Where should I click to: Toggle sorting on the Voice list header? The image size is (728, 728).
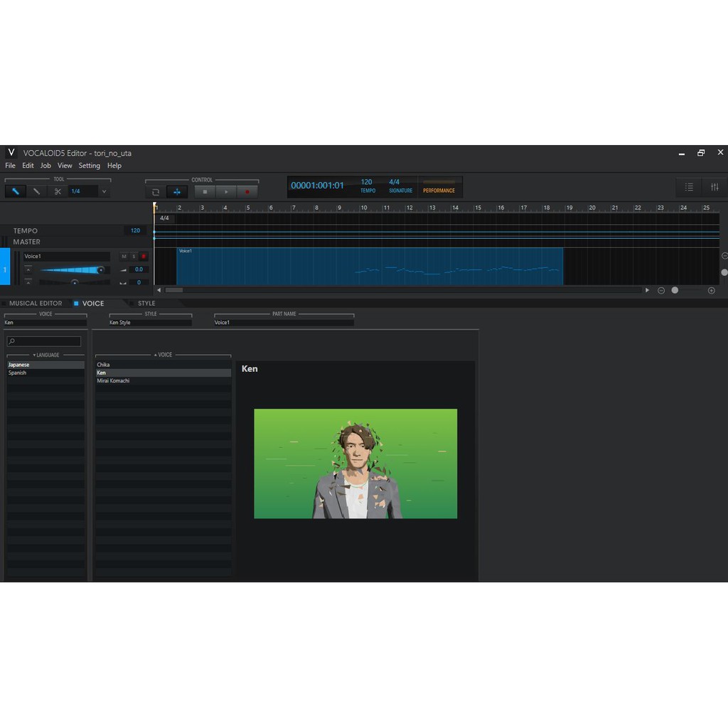pos(164,355)
